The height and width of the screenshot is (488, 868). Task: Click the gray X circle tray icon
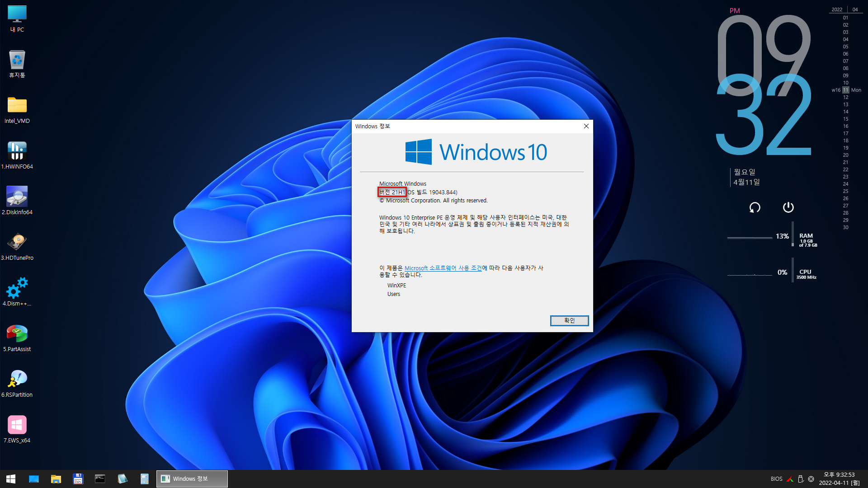click(811, 479)
